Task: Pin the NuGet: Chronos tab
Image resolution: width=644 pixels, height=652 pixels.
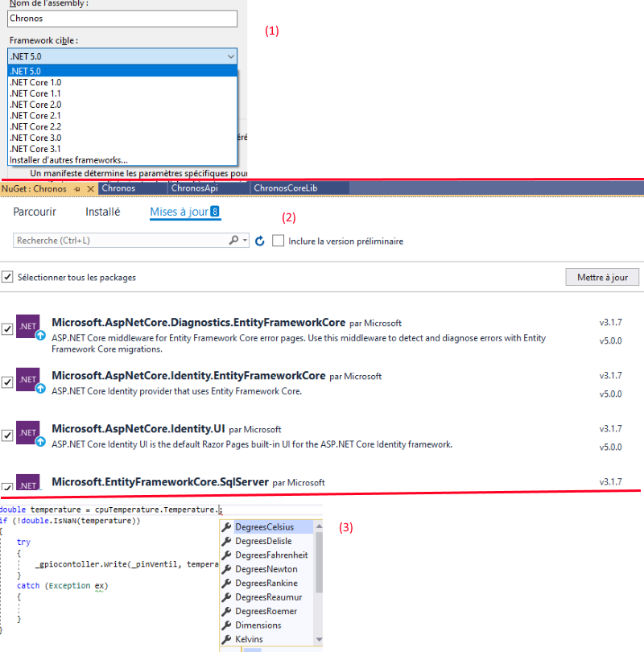Action: (x=76, y=188)
